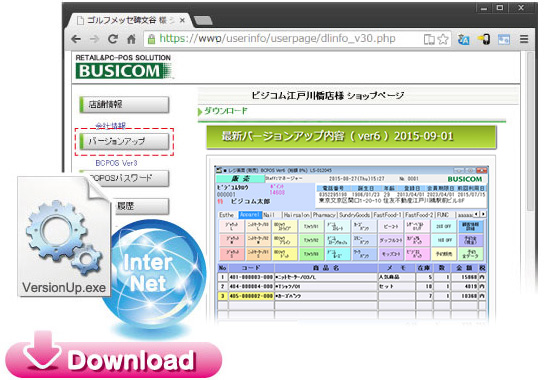This screenshot has width=552, height=380.
Task: Open the translate extension icon
Action: click(463, 39)
